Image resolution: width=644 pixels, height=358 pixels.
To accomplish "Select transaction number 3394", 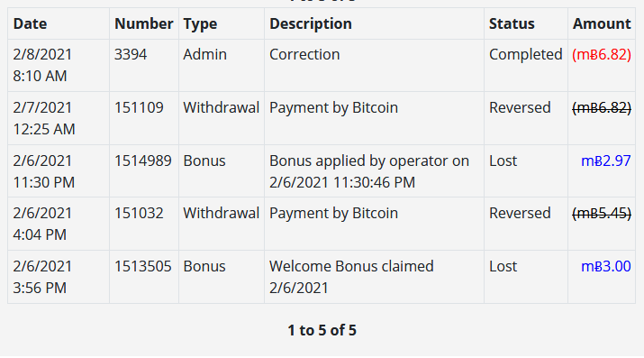I will [x=131, y=54].
